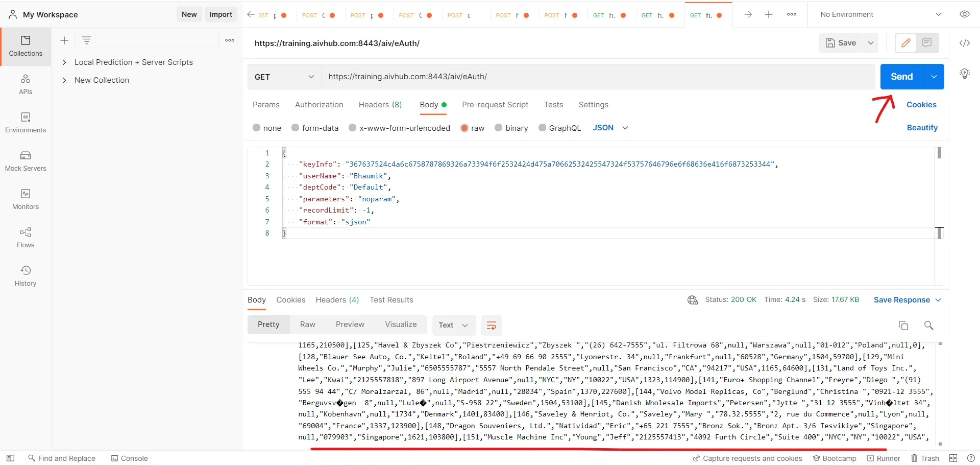Screen dimensions: 980x466
Task: Click the Save button
Action: 841,43
